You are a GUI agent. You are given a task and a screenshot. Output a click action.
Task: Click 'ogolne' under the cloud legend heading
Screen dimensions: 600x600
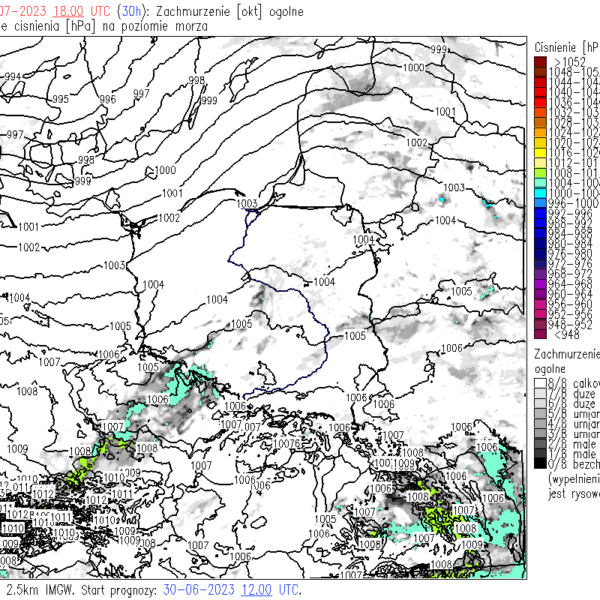coord(550,369)
